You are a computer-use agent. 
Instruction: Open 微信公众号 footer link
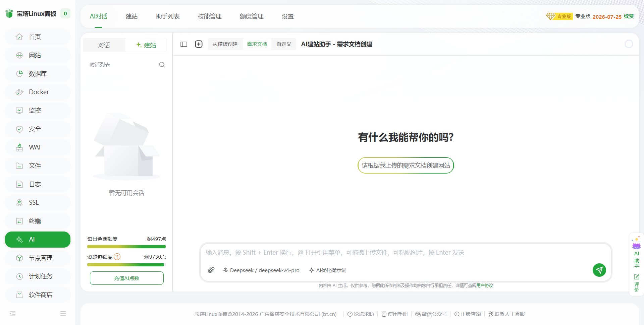coord(431,314)
